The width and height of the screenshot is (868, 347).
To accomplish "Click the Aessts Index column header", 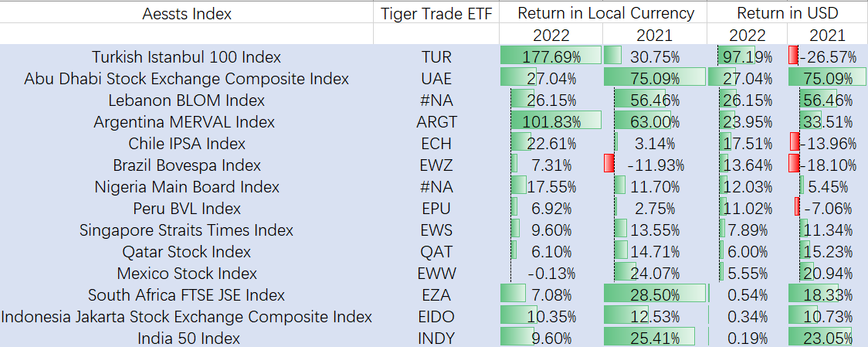I will 186,13.
